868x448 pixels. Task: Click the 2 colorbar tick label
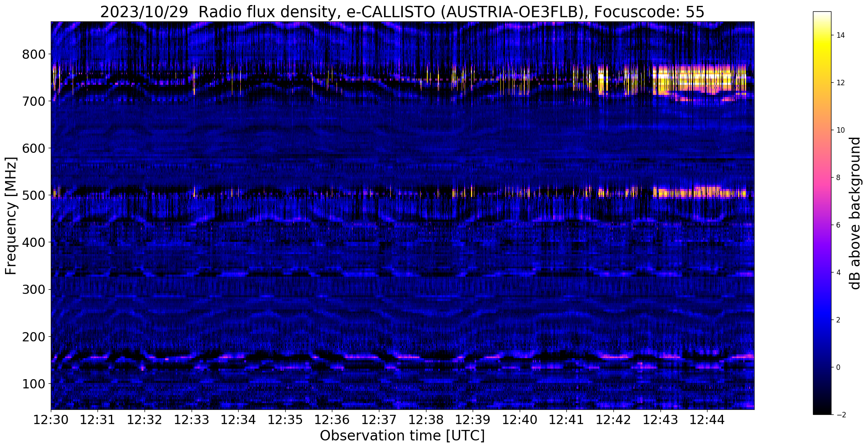tap(839, 320)
